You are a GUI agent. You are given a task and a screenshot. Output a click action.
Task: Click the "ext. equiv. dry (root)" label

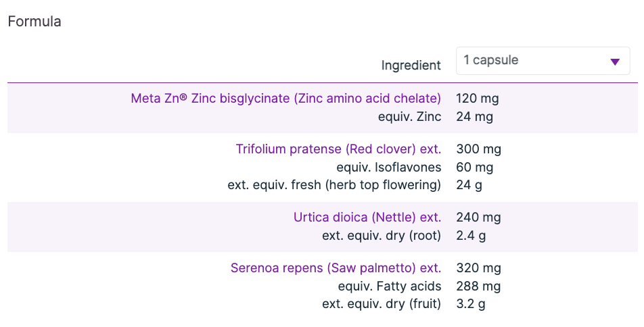click(x=382, y=236)
